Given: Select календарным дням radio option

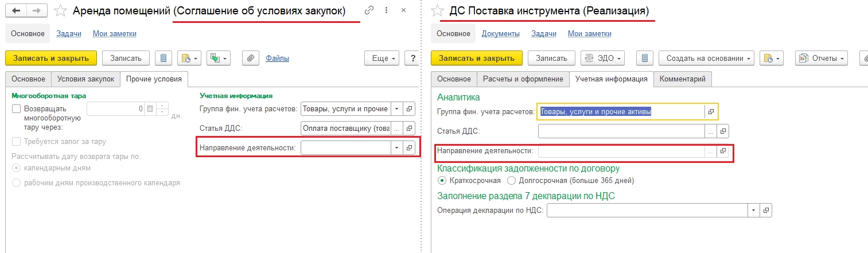Looking at the screenshot, I should pos(17,168).
